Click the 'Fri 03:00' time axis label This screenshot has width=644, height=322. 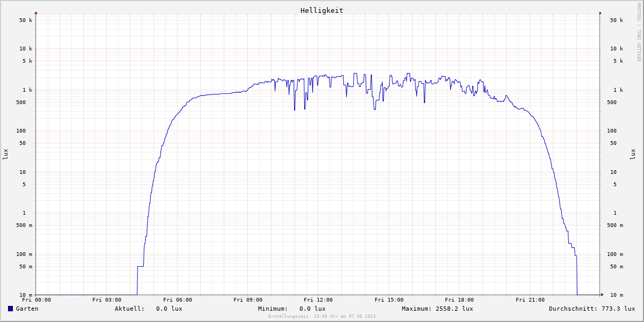107,300
